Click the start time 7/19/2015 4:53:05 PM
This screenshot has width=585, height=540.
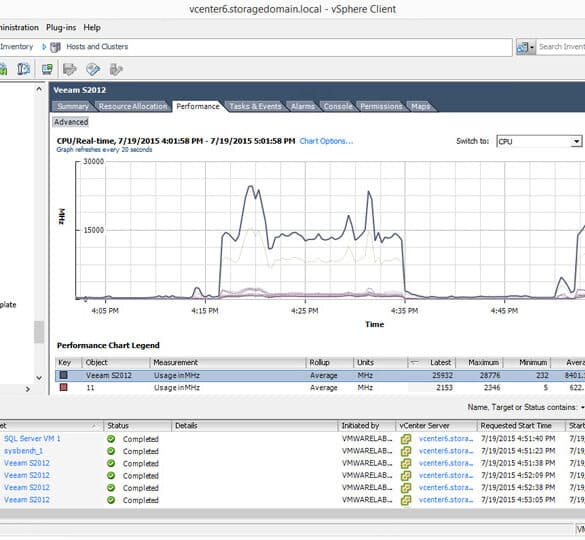[x=518, y=500]
